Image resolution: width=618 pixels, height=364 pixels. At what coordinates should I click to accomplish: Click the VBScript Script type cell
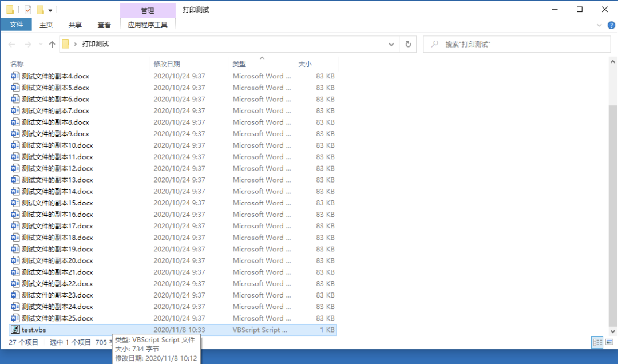click(260, 330)
